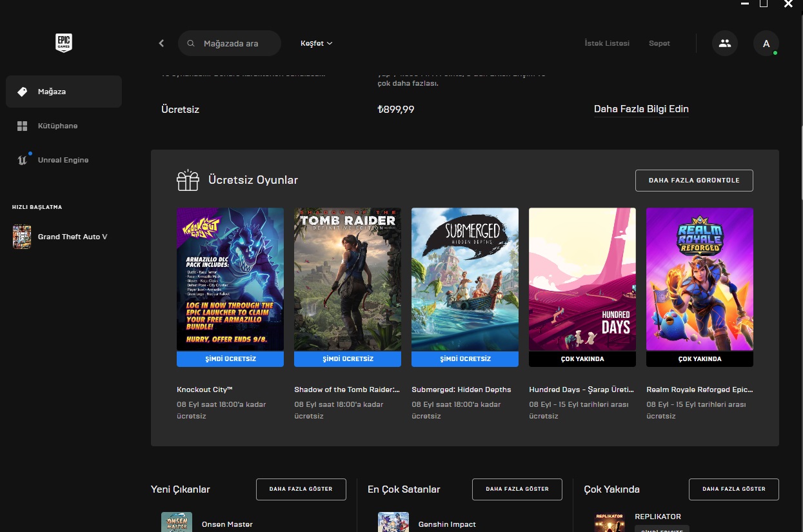This screenshot has height=532, width=803.
Task: Open the Kütüphane library section
Action: [x=64, y=126]
